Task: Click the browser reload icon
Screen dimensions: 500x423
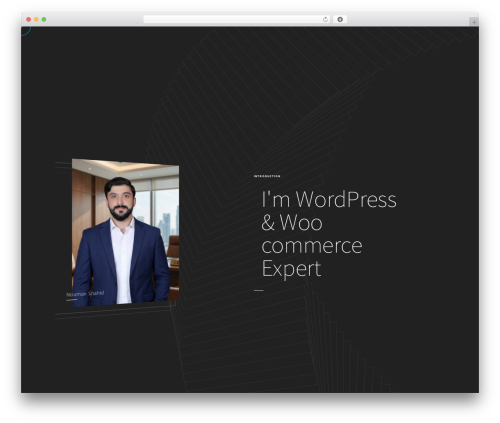Action: point(325,19)
